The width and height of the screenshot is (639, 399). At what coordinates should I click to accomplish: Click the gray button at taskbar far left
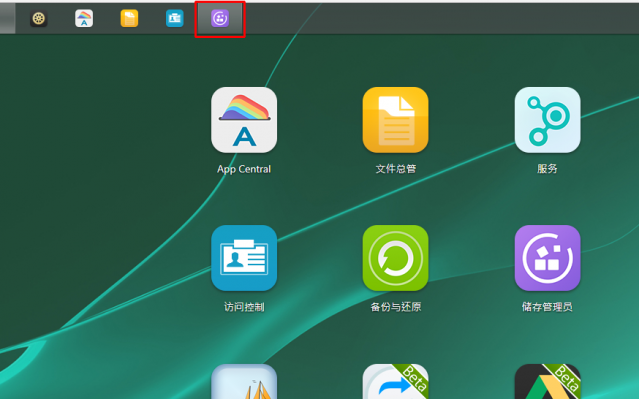7,18
